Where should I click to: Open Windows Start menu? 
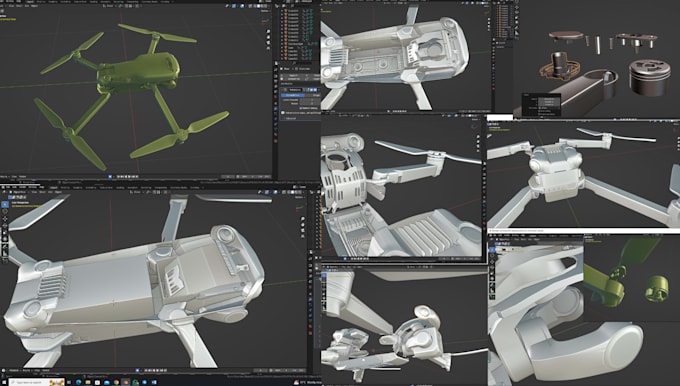point(4,382)
